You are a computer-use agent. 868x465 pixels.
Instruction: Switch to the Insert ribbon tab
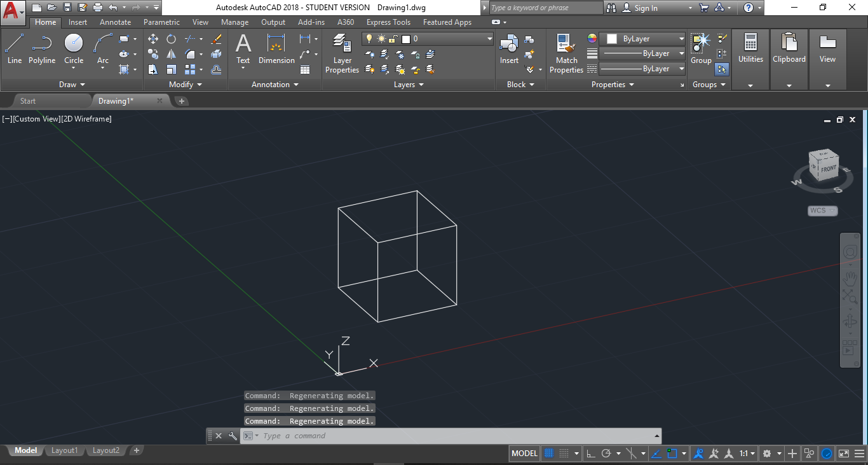[78, 22]
